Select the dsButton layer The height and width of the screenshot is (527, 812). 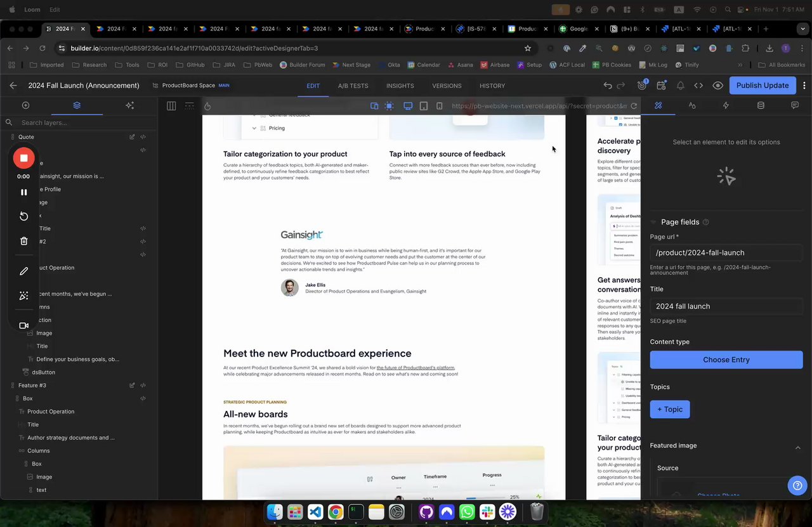point(44,372)
